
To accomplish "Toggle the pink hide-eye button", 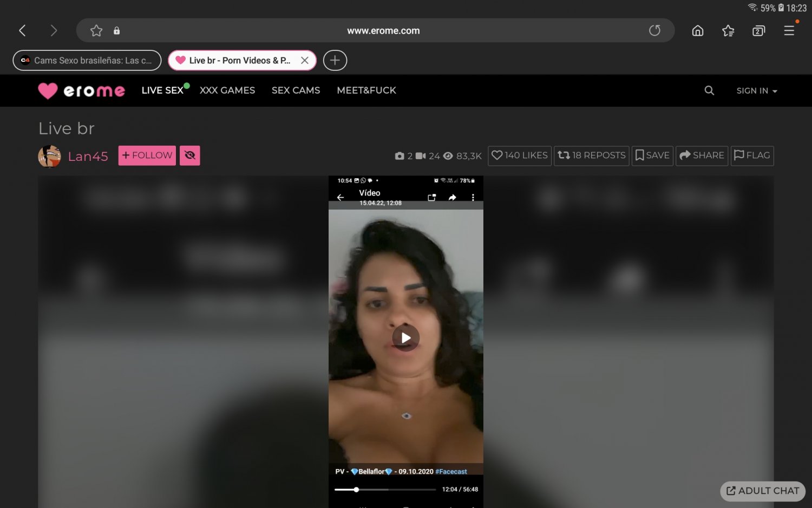I will 189,155.
